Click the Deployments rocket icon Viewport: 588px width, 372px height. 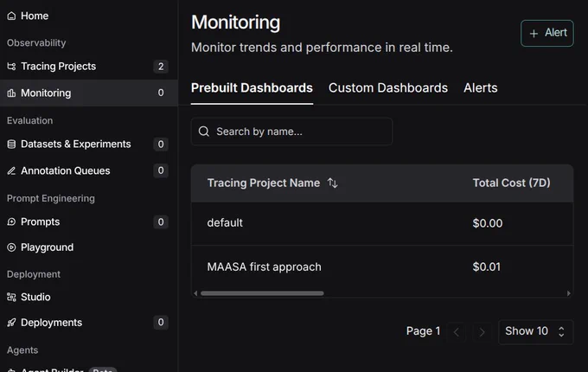tap(11, 323)
